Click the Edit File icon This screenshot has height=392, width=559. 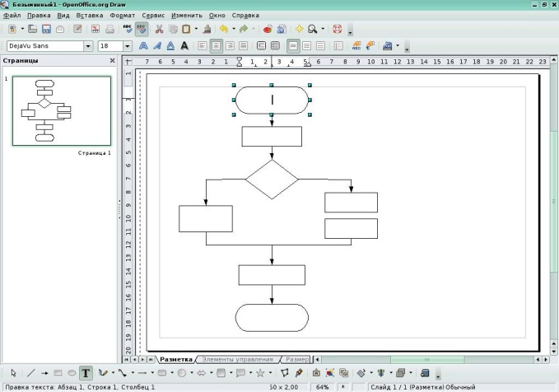coord(77,29)
